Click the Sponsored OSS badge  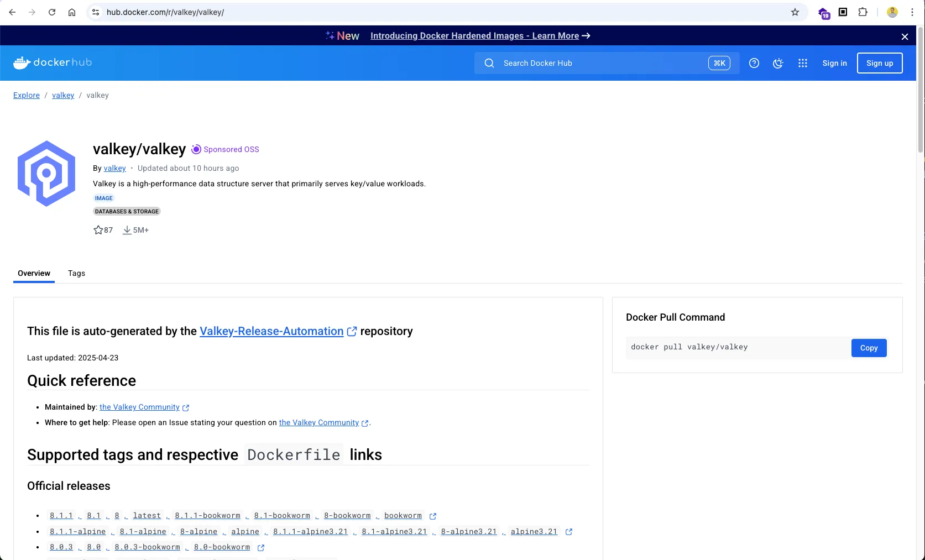(x=225, y=149)
